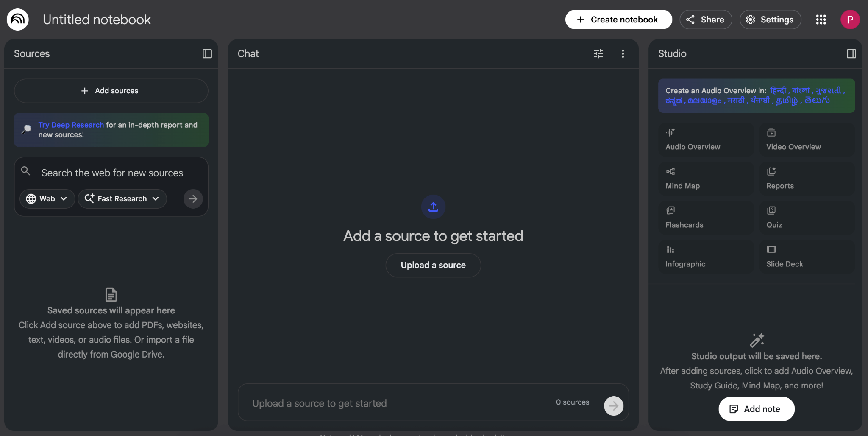Open the Chat three-dot menu
868x436 pixels.
click(623, 54)
